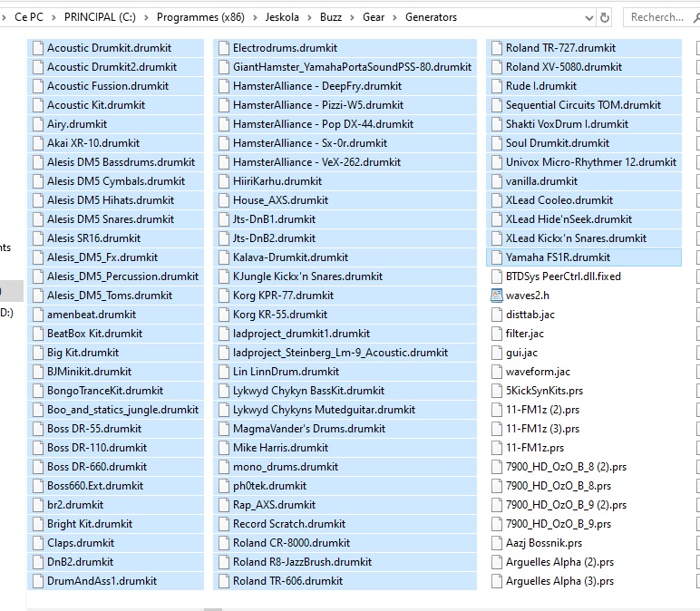Screen dimensions: 700x611
Task: Select file name Arguelles Alpha (2).prs
Action: (559, 562)
